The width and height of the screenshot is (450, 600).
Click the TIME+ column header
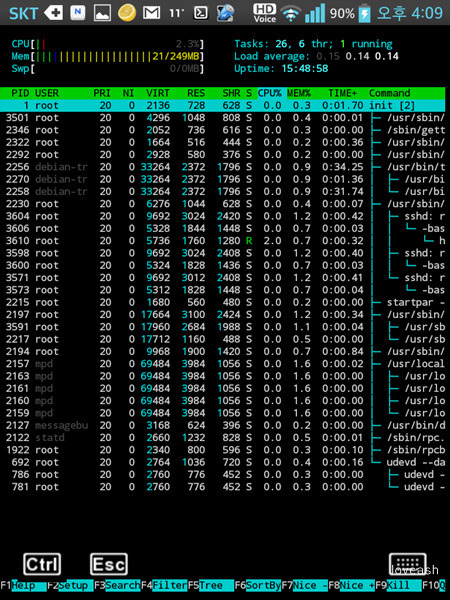pos(342,93)
